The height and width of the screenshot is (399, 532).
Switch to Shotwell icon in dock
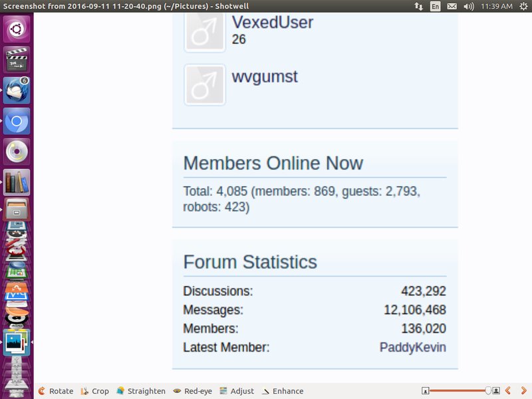point(17,342)
